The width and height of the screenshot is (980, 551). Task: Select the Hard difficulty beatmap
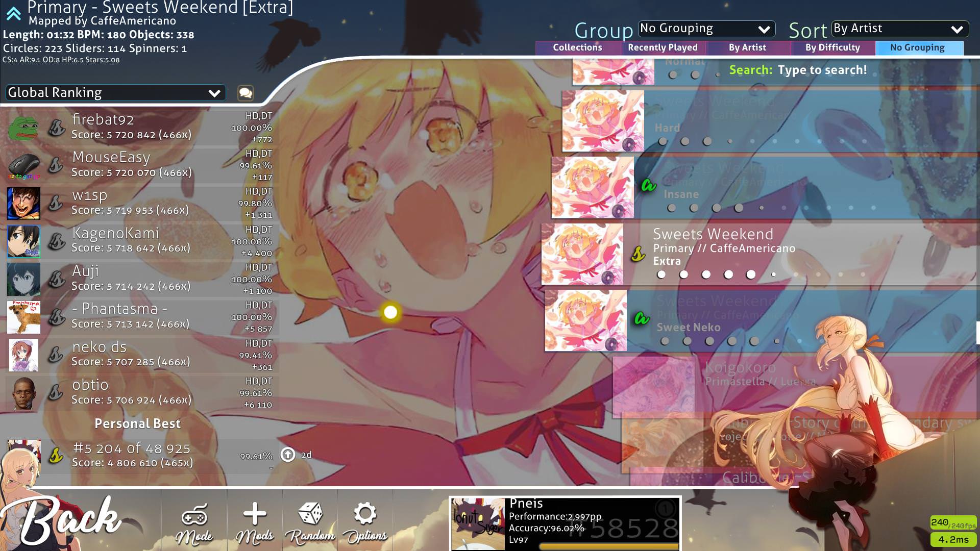771,121
